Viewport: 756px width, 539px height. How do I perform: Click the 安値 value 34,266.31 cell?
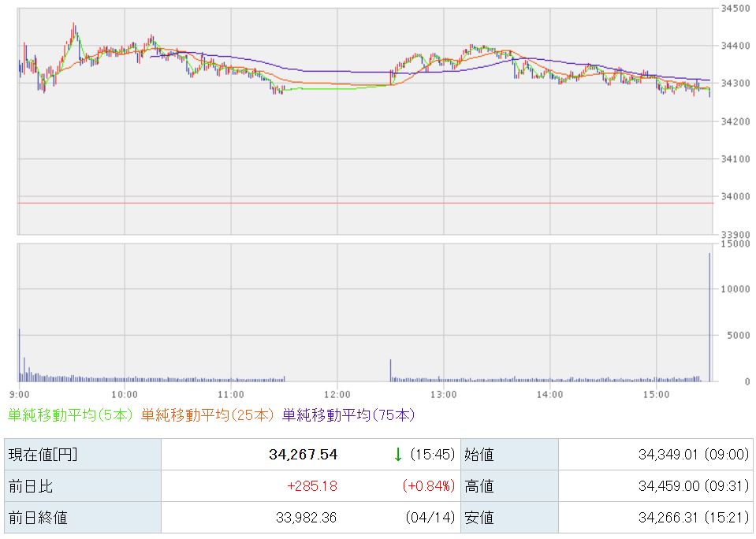656,517
